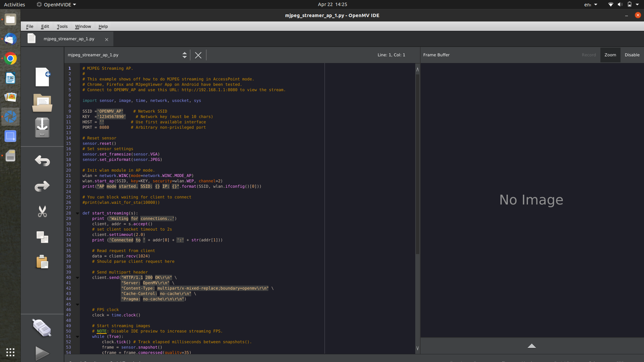Create a new script file

(42, 77)
